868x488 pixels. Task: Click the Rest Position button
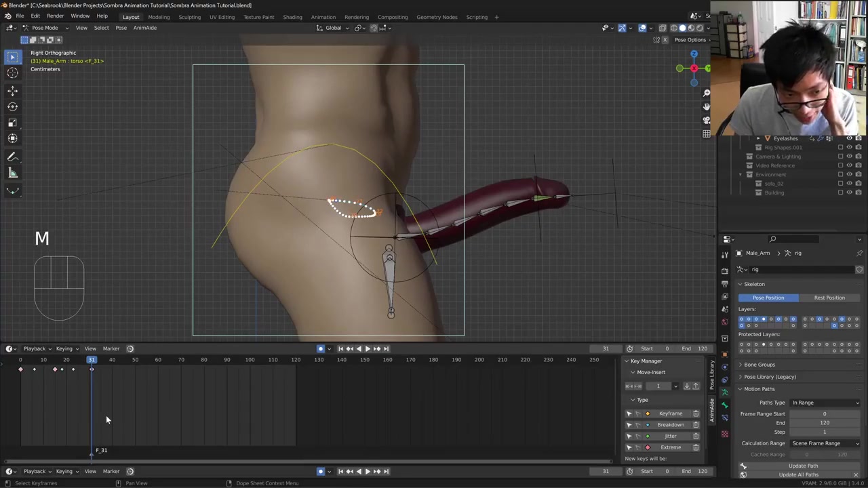coord(829,298)
